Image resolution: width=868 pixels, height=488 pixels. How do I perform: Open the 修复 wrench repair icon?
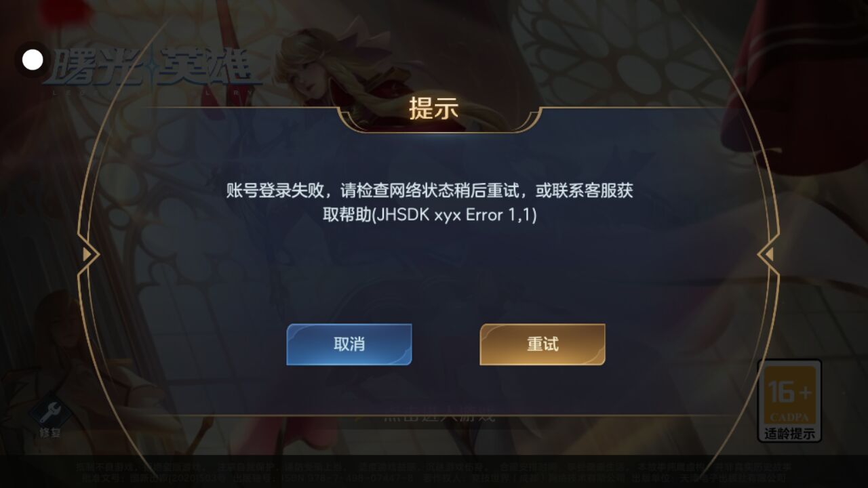coord(50,411)
